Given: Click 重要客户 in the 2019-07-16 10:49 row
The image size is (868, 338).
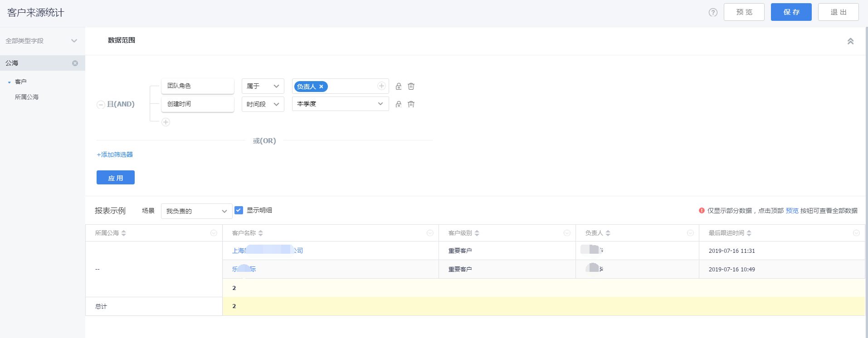Looking at the screenshot, I should tap(460, 270).
